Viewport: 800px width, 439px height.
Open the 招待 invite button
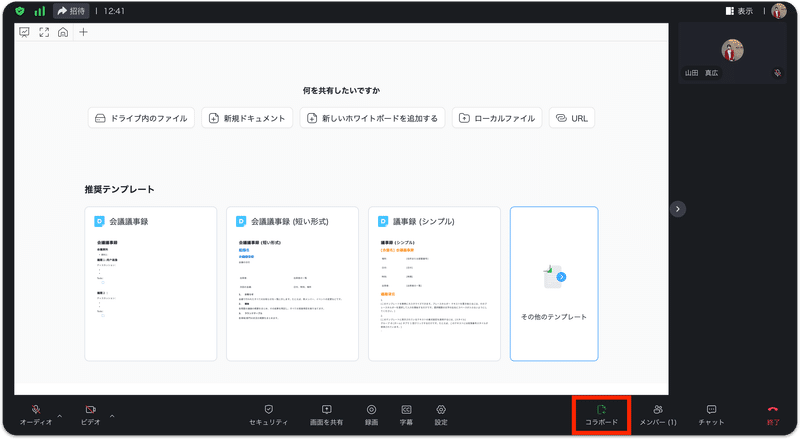pyautogui.click(x=71, y=11)
